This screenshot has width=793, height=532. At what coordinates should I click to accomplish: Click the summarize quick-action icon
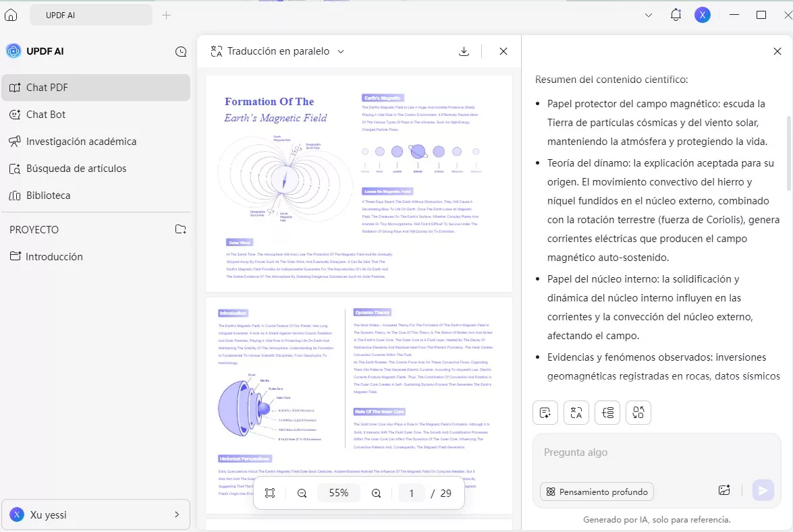(x=545, y=413)
